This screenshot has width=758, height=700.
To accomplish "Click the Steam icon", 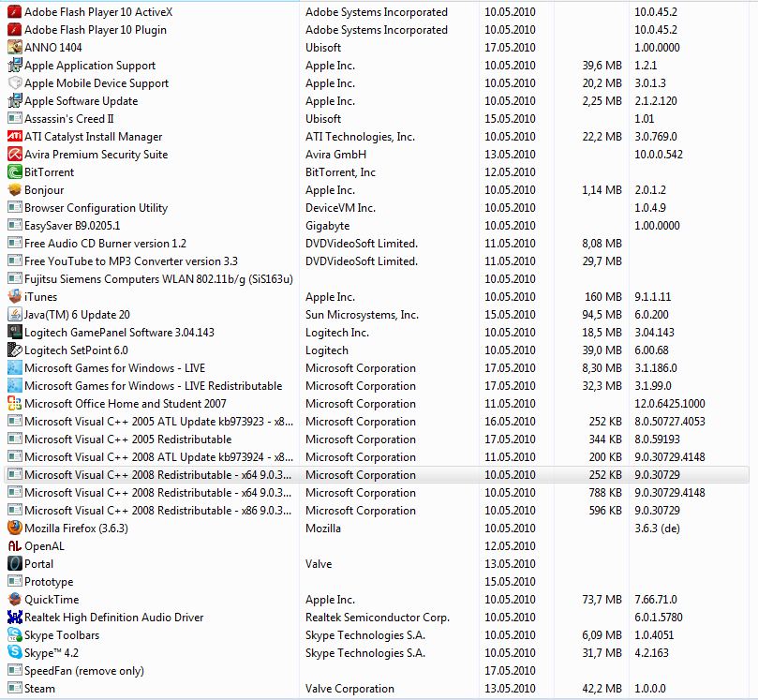I will tap(14, 689).
